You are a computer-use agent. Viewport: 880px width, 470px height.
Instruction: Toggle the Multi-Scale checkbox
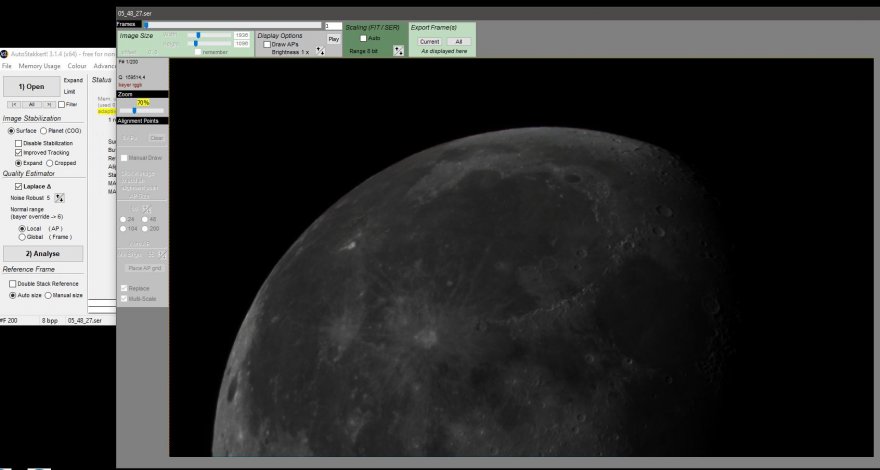pos(124,299)
